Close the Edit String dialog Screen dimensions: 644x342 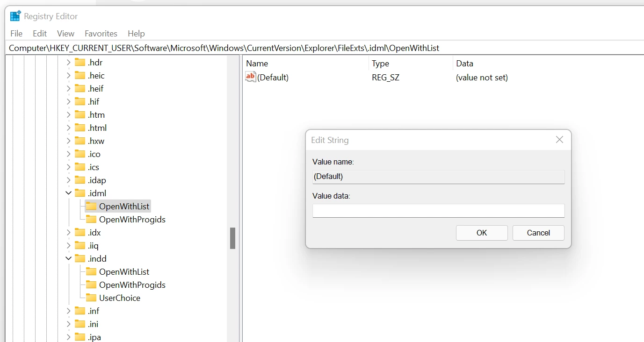[559, 140]
